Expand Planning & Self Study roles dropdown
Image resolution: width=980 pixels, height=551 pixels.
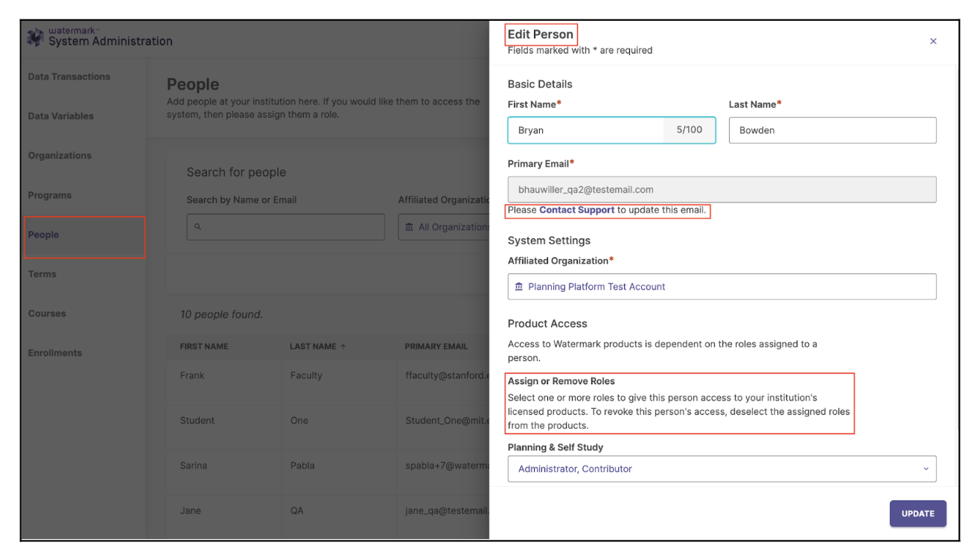coord(722,469)
